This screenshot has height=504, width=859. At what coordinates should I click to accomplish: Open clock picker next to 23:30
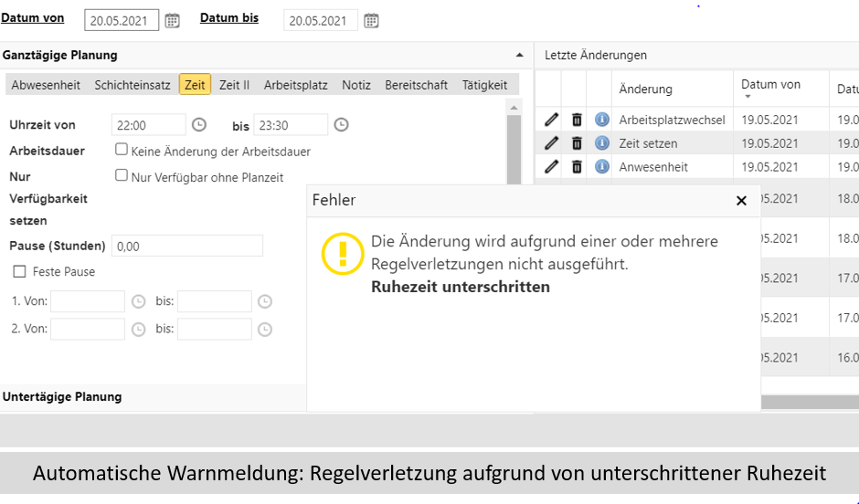(341, 125)
